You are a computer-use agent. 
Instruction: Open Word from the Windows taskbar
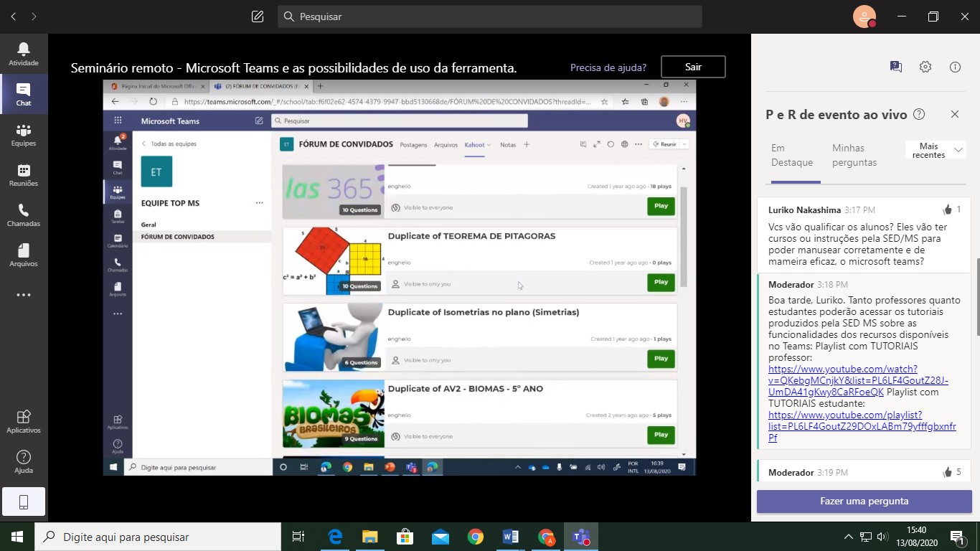point(511,537)
